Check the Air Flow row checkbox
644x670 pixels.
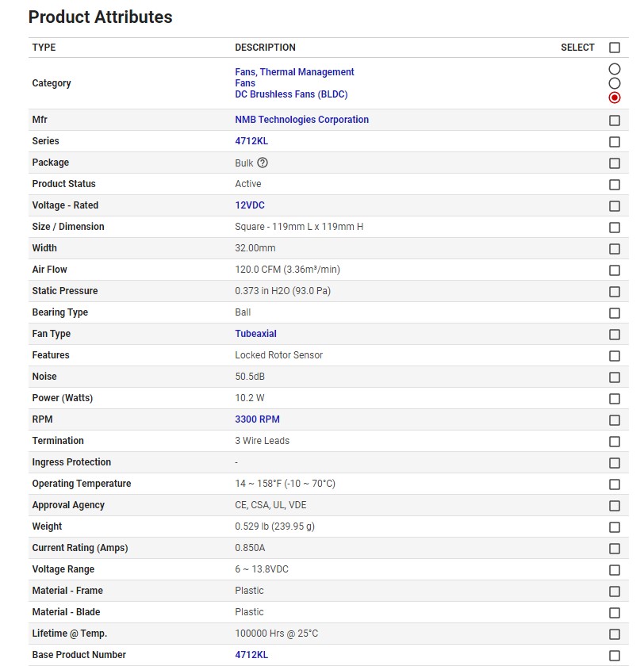tap(614, 270)
